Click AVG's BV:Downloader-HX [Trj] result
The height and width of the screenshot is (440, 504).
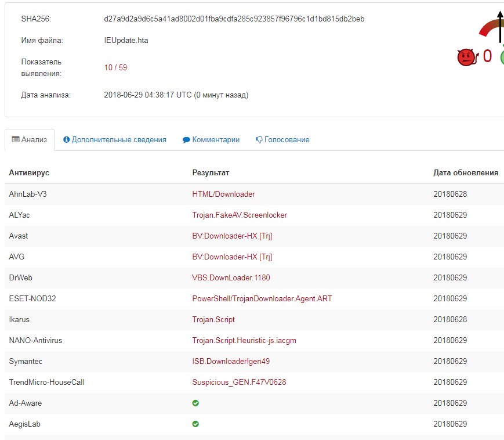[232, 257]
